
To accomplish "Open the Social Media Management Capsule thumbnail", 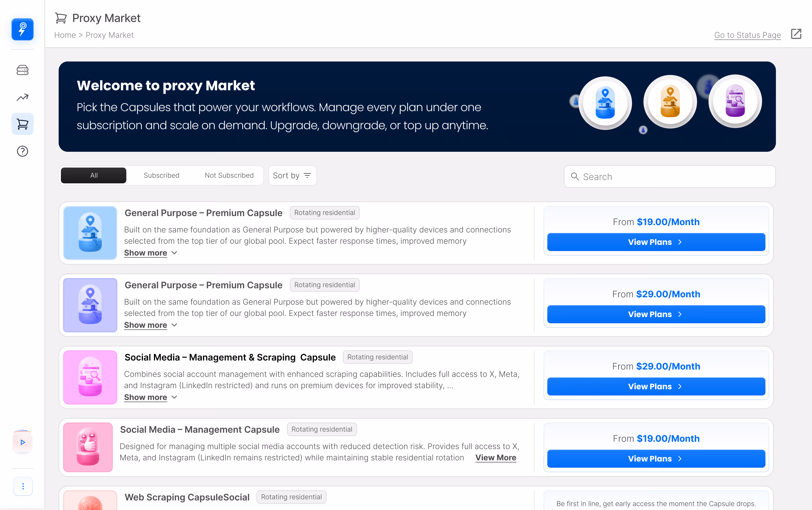I will pyautogui.click(x=88, y=447).
